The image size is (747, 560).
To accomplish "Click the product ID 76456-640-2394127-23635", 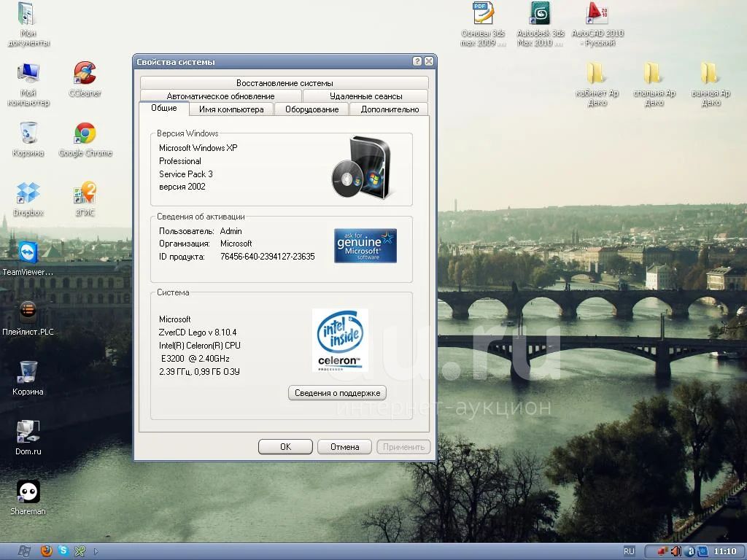I will tap(267, 257).
